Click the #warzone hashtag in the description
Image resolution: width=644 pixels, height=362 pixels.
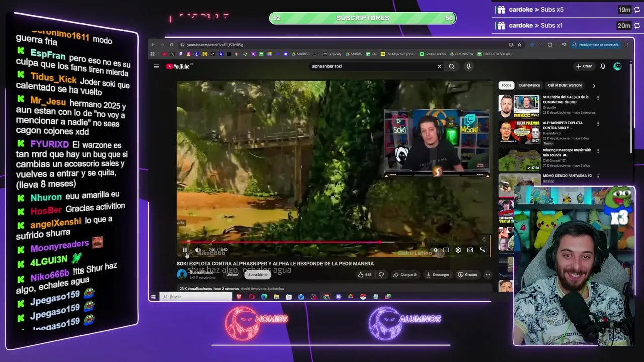[x=259, y=289]
